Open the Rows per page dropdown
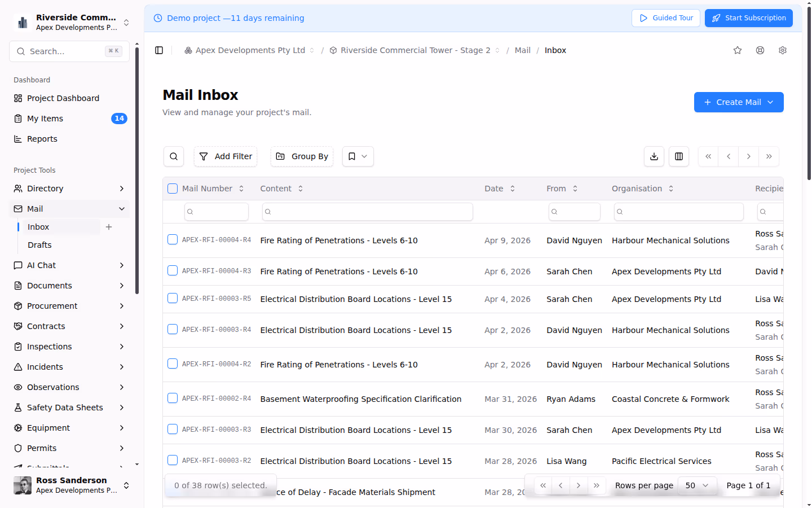This screenshot has height=508, width=812. (698, 485)
